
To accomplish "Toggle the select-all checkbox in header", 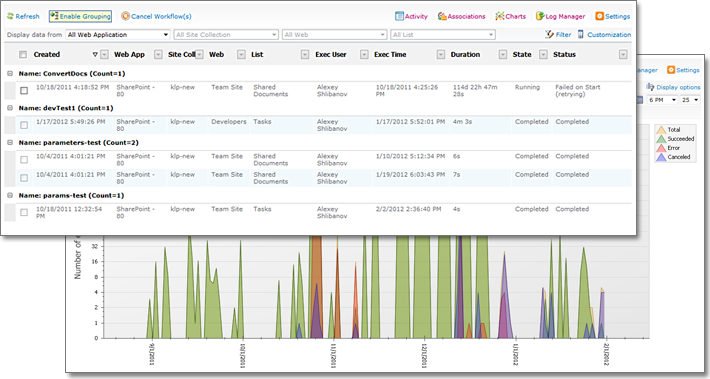I will 23,55.
